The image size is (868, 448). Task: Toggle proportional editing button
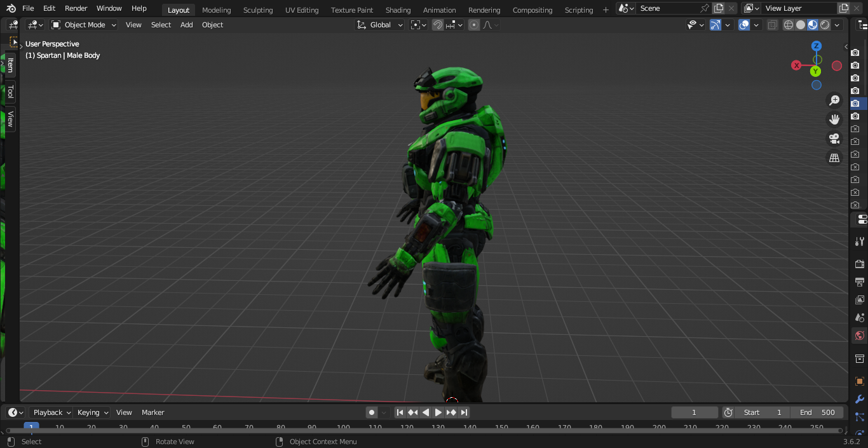click(x=474, y=25)
